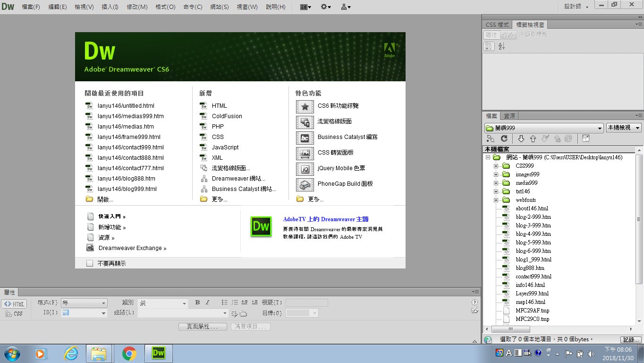Create a new JavaScript document
The width and height of the screenshot is (644, 363).
click(x=225, y=147)
